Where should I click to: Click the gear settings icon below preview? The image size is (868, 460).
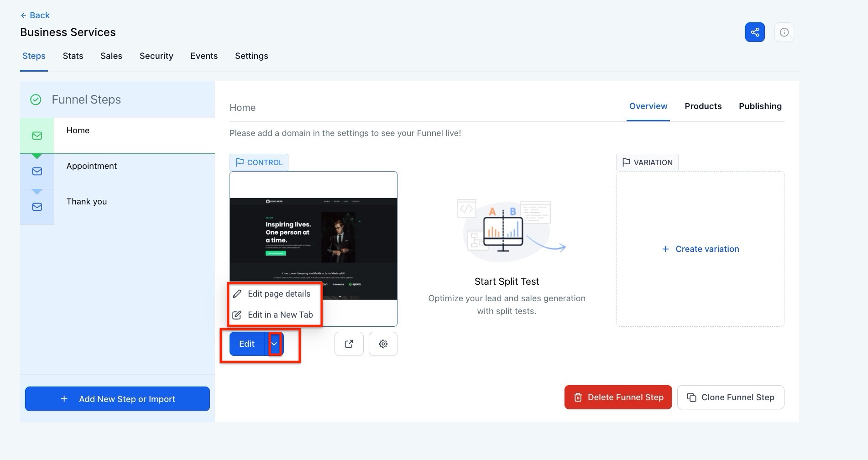click(x=383, y=344)
